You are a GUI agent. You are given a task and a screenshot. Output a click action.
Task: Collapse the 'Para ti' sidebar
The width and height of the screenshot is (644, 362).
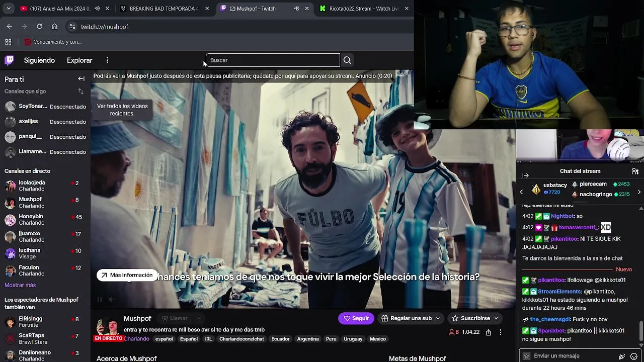81,79
